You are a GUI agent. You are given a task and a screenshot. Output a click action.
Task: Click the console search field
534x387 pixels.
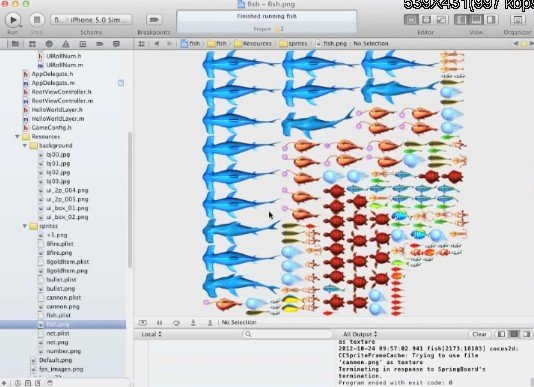coord(288,334)
